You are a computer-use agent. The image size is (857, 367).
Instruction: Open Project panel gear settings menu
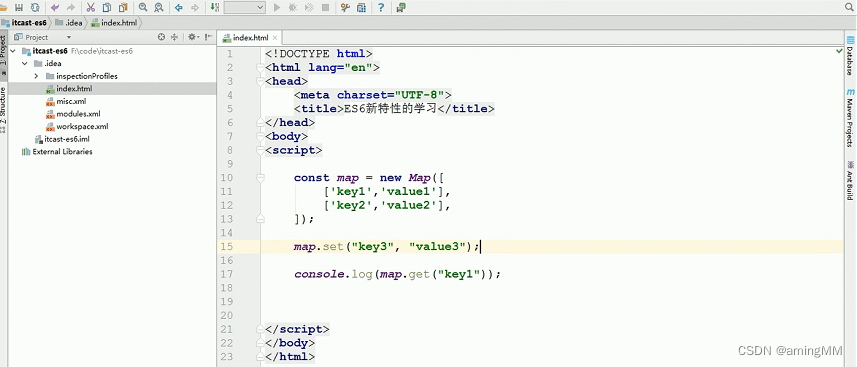tap(192, 37)
